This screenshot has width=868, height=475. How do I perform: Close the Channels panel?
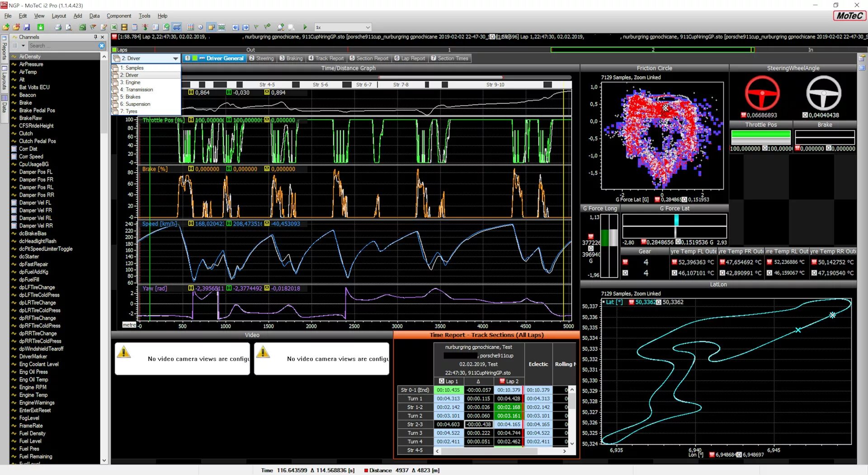(102, 37)
